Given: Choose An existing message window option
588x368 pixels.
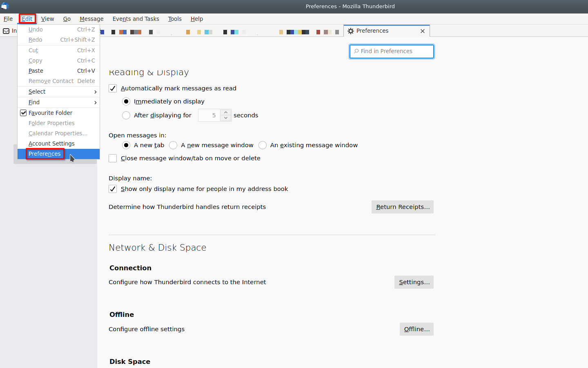Looking at the screenshot, I should click(x=263, y=145).
